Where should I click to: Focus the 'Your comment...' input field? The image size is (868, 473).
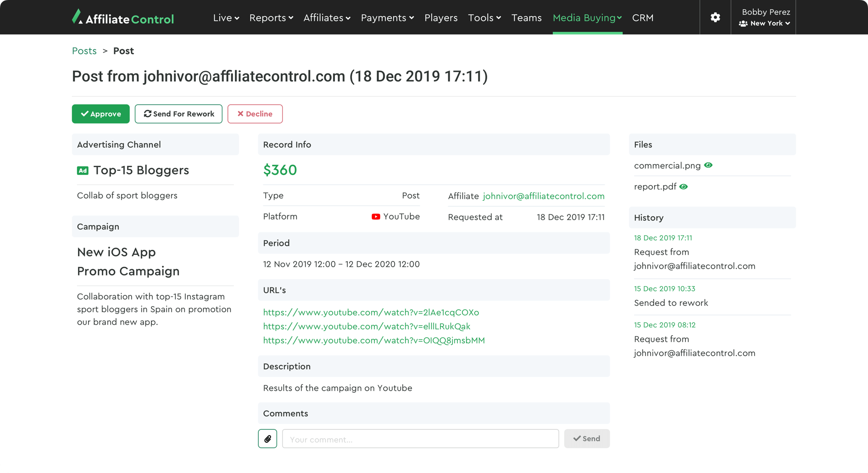click(x=420, y=439)
